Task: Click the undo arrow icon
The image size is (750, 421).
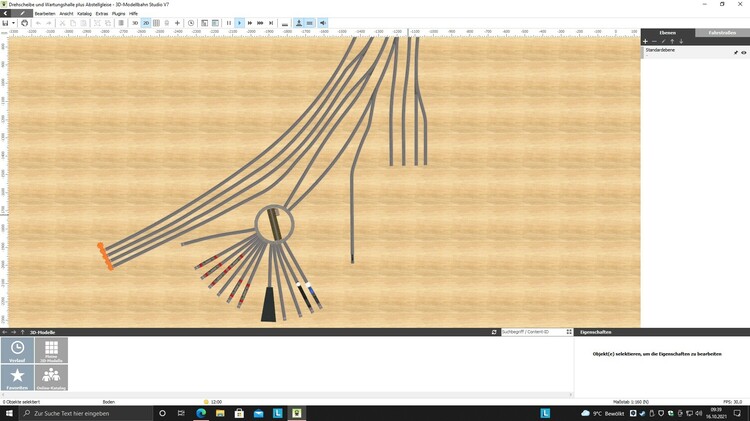Action: 38,23
